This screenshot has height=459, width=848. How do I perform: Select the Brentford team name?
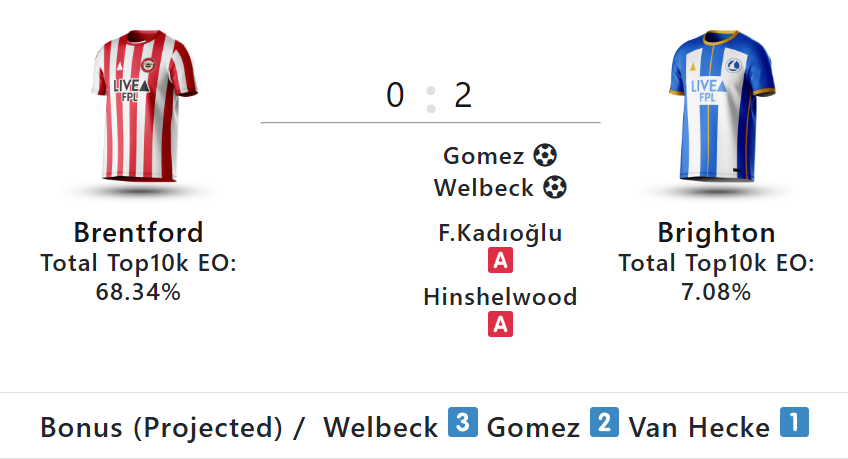(x=138, y=233)
